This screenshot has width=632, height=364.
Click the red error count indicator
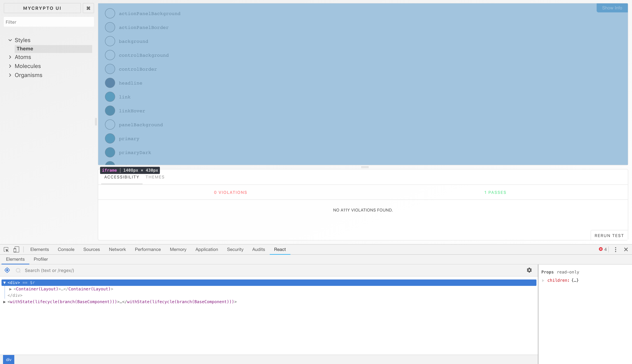(x=602, y=249)
